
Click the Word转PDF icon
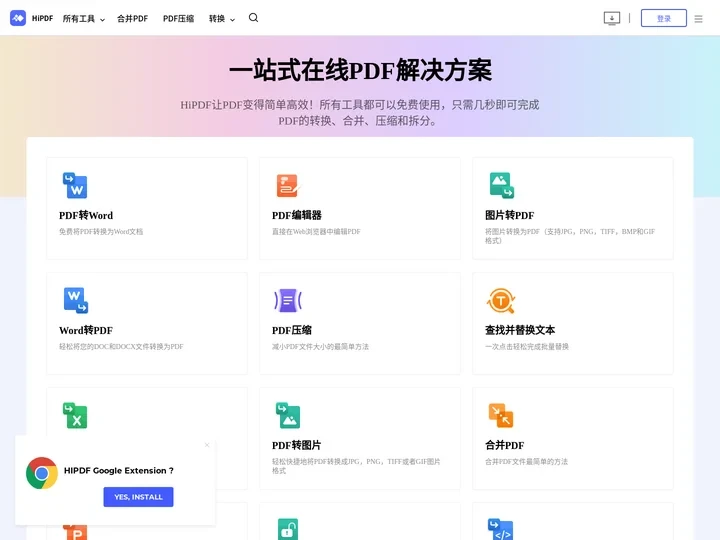(75, 300)
